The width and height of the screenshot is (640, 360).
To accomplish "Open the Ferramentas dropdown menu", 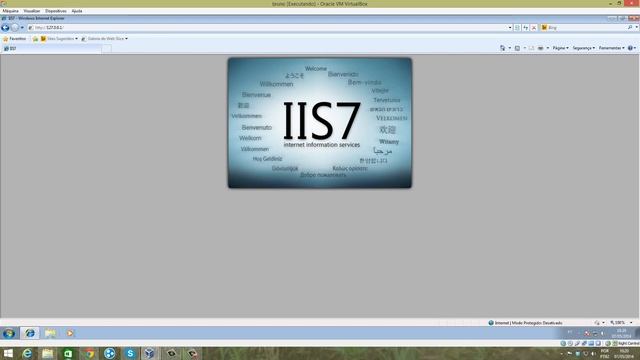I will (x=612, y=48).
